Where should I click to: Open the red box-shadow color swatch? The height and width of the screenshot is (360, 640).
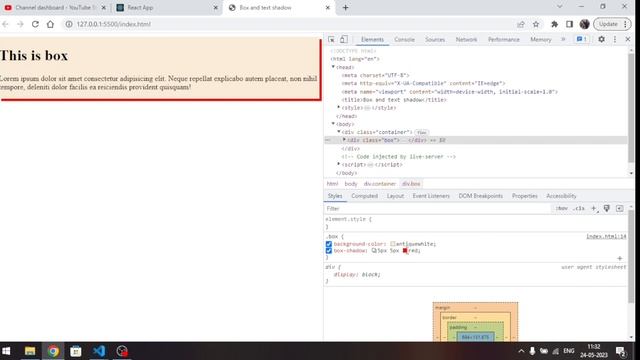tap(405, 251)
